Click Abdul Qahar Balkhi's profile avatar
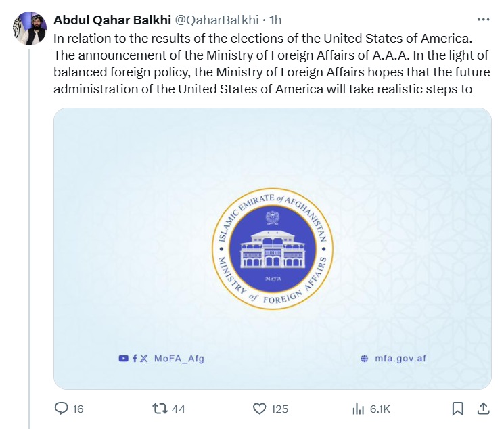Image resolution: width=504 pixels, height=429 pixels. point(30,28)
